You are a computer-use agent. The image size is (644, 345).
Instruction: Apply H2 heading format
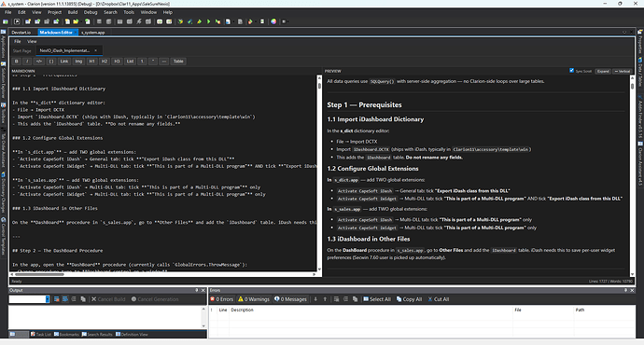point(105,62)
